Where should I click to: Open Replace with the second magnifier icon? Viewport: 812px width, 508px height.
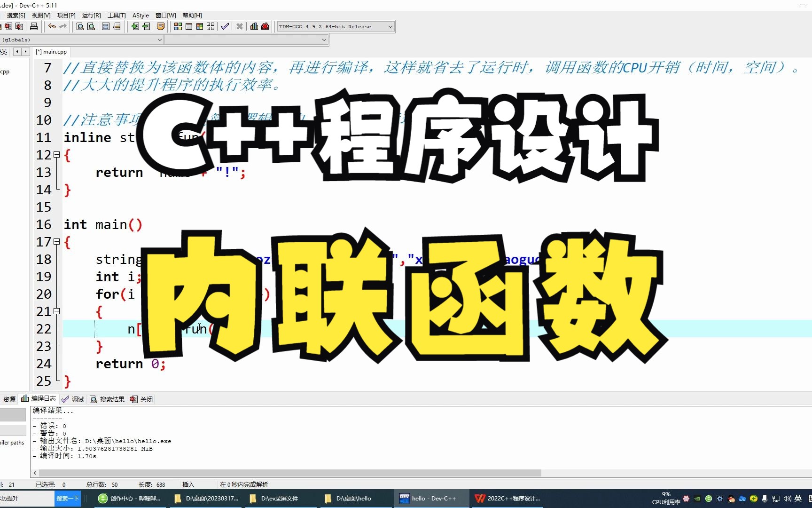click(x=91, y=26)
